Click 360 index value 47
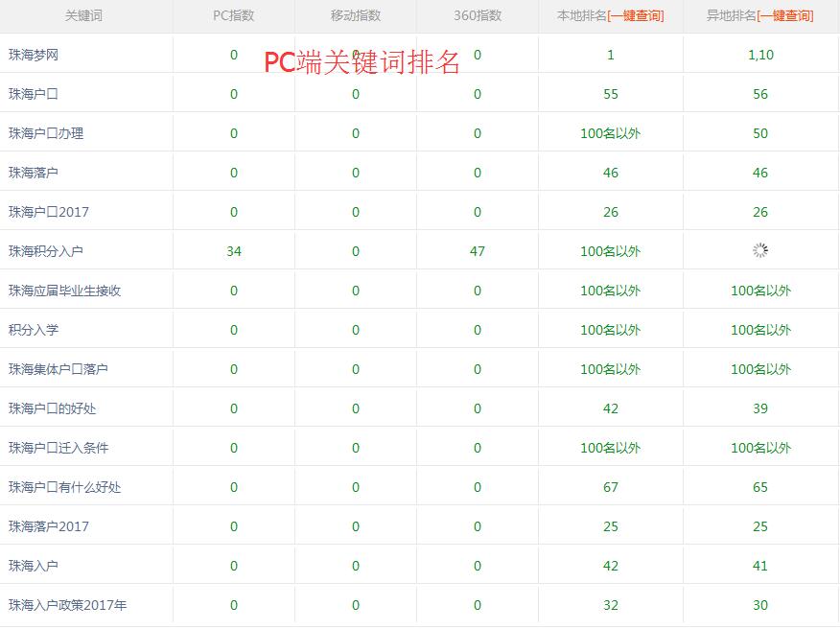The height and width of the screenshot is (629, 840). [x=478, y=251]
